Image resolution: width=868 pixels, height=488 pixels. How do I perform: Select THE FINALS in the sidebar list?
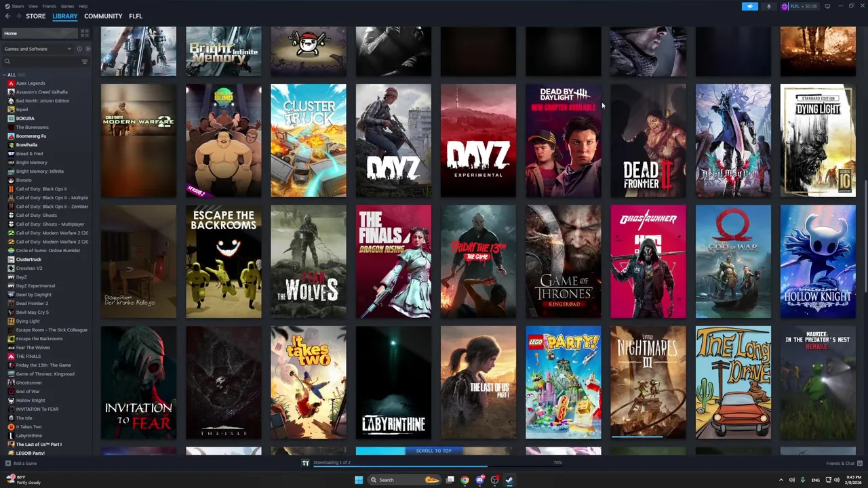[x=28, y=357]
